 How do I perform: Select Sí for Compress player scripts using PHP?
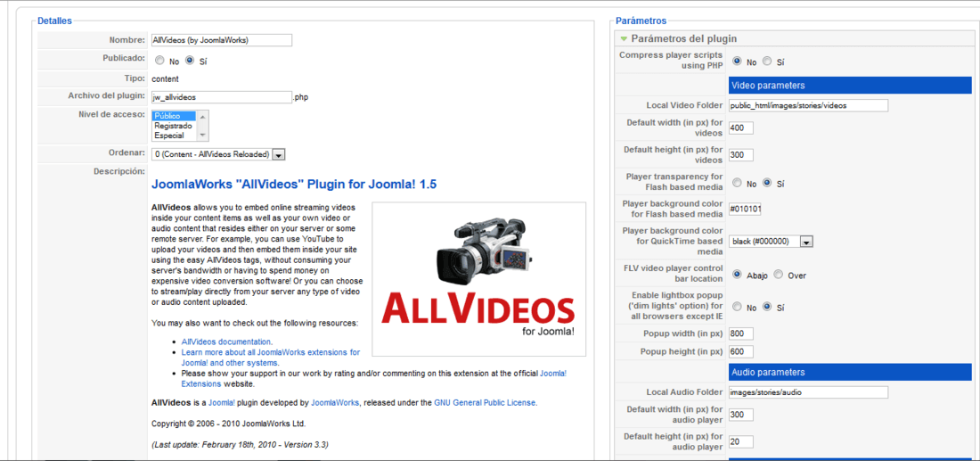coord(767,62)
